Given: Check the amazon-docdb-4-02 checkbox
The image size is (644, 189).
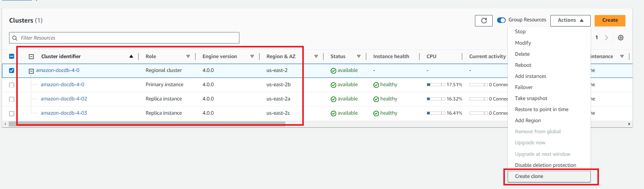Looking at the screenshot, I should point(11,99).
